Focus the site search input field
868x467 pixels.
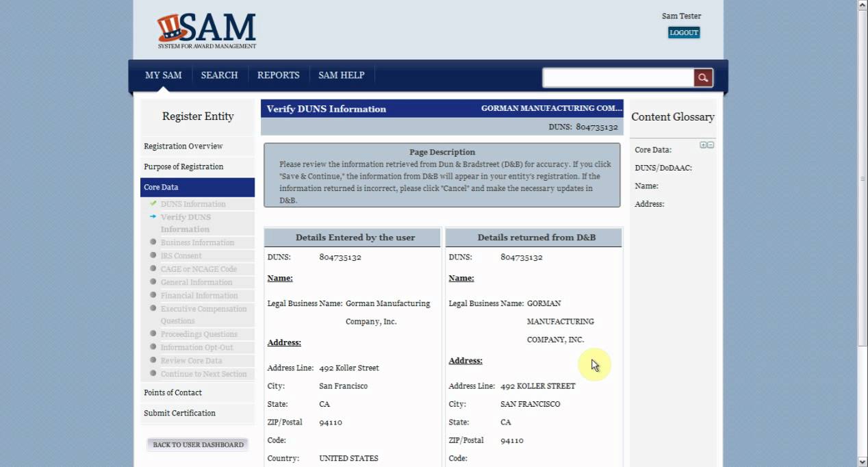[x=618, y=77]
